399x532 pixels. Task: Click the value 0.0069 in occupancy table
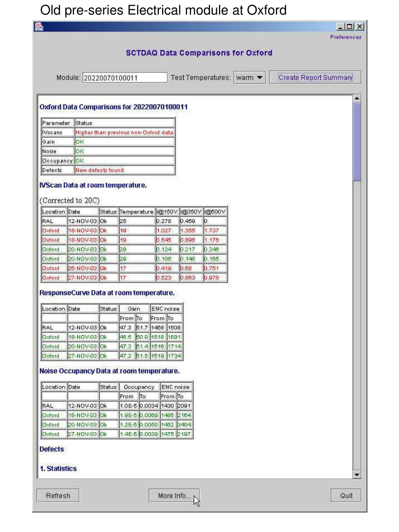pos(149,415)
